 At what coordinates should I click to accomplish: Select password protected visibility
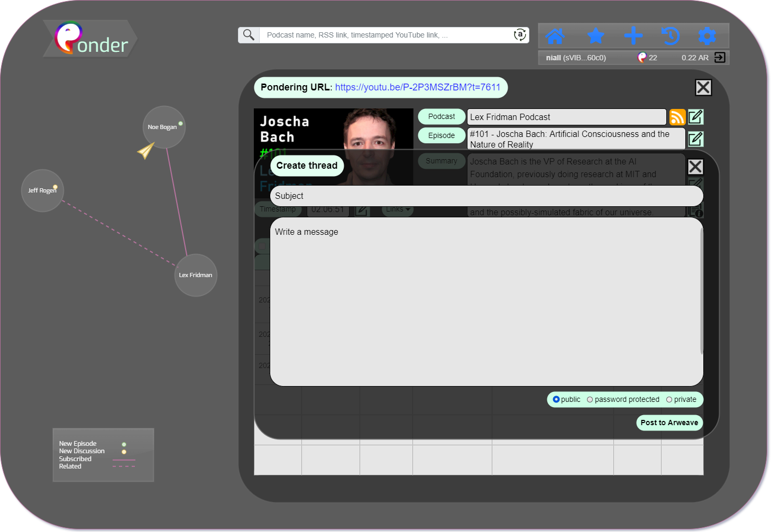(590, 399)
